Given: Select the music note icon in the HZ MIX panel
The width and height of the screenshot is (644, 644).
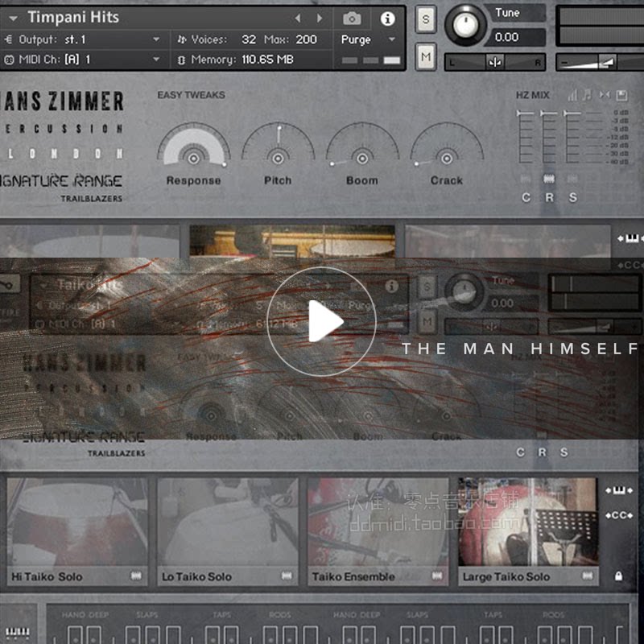Looking at the screenshot, I should tap(588, 96).
